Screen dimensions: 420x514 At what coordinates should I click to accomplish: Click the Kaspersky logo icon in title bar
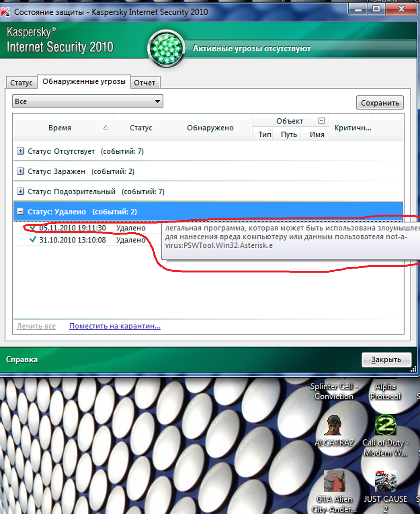click(5, 12)
